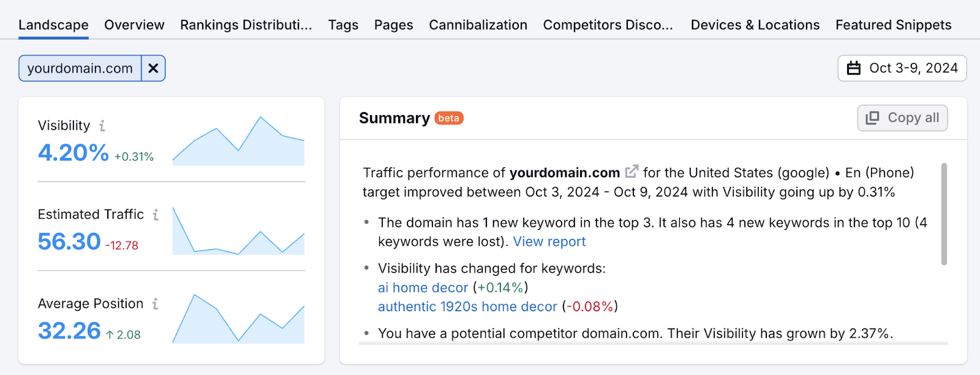Open authentic 1920s home decor keyword link
980x375 pixels.
click(467, 307)
